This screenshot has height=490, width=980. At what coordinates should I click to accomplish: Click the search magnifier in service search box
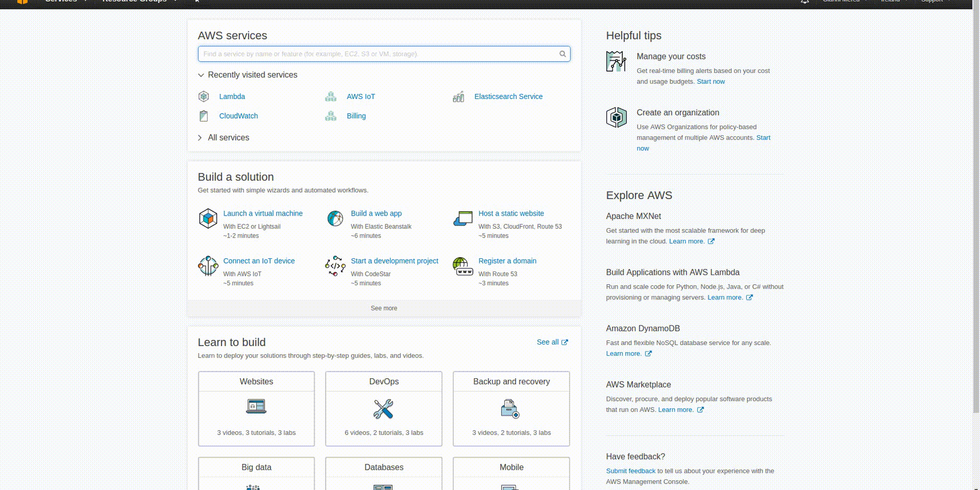[x=563, y=54]
